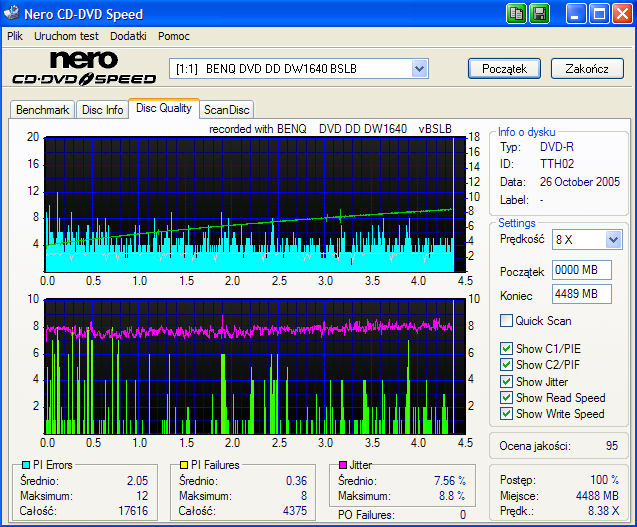Click the Settings group label
This screenshot has height=527, width=637.
coord(517,223)
